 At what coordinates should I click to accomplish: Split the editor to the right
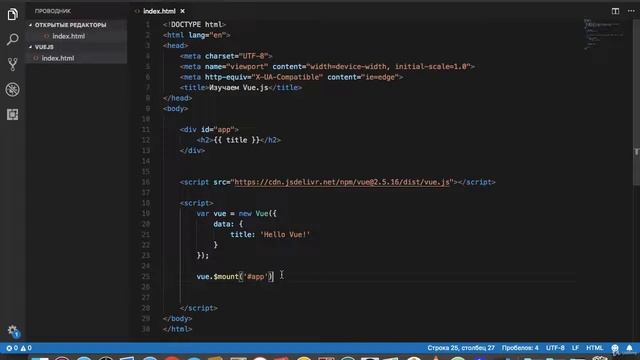click(615, 11)
